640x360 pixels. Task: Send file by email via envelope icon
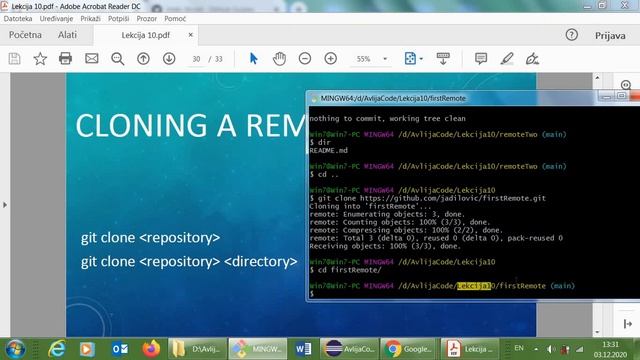tap(91, 59)
